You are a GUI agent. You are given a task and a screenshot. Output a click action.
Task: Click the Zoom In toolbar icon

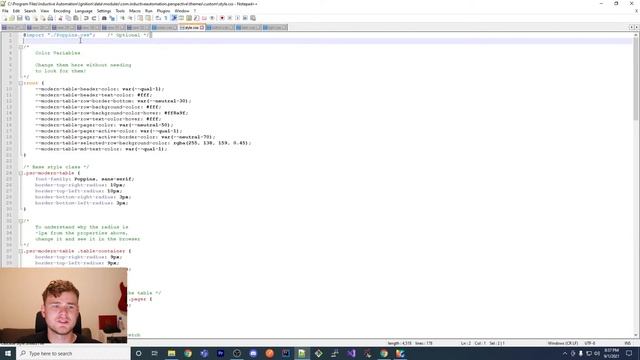coord(122,18)
